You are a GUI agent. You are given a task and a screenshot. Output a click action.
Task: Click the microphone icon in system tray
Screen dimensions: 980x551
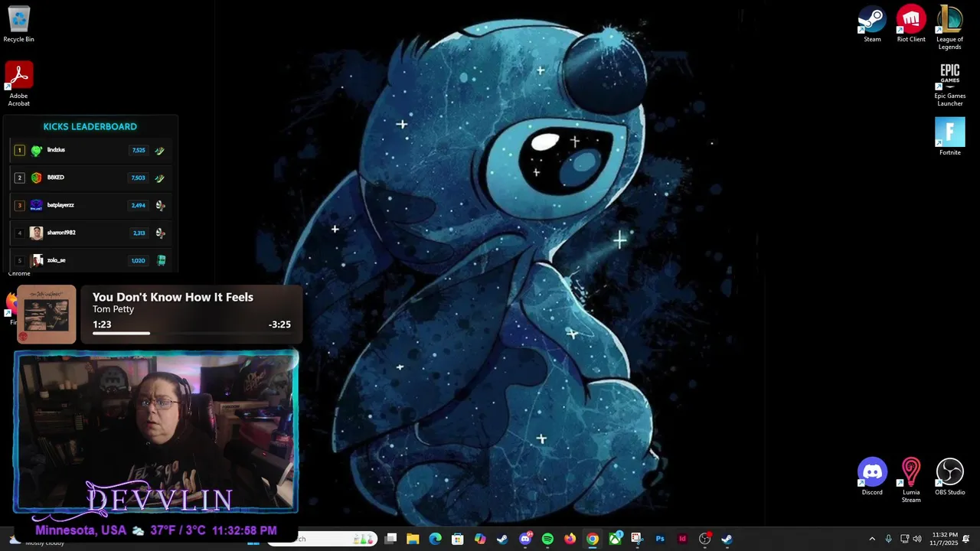click(888, 539)
